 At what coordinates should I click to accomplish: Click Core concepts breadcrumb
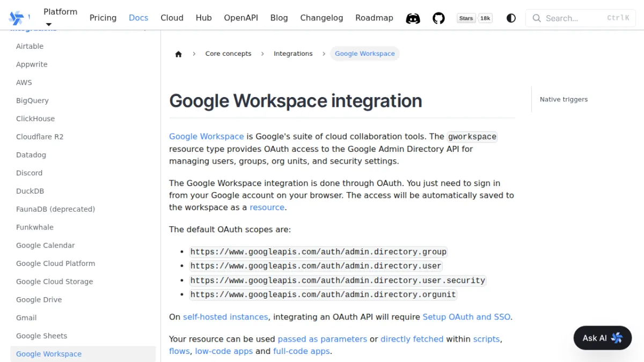(228, 54)
